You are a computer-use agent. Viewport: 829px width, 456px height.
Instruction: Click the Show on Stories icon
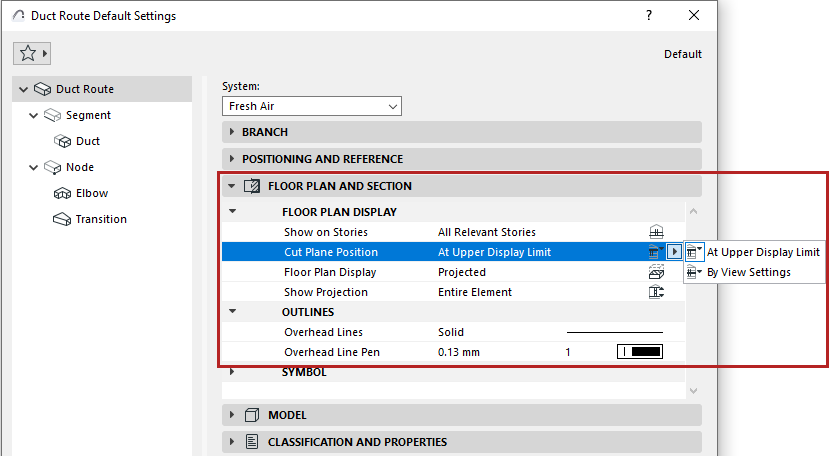coord(656,232)
